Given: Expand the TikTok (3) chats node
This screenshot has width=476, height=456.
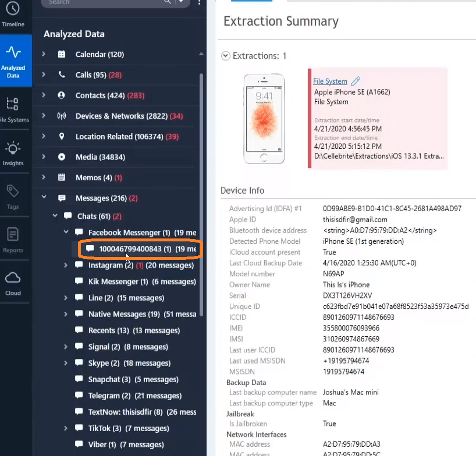Looking at the screenshot, I should point(66,428).
